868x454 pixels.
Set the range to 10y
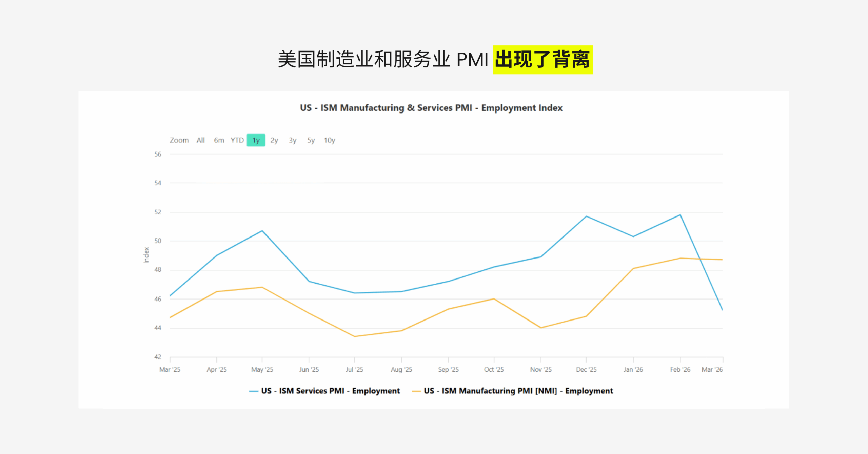tap(329, 140)
